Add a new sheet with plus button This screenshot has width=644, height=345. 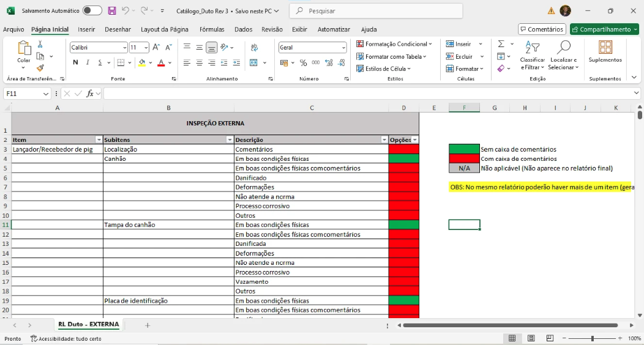point(148,325)
